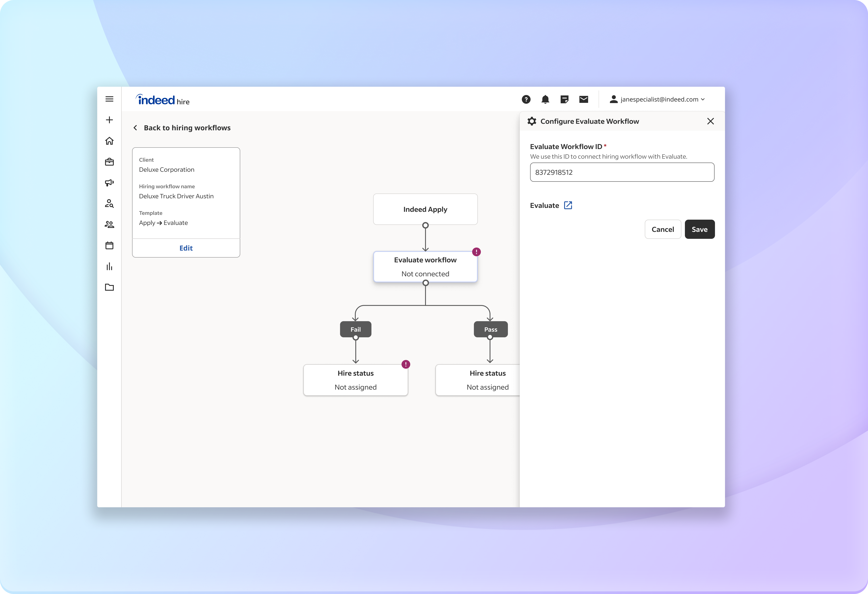
Task: Click the Evaluate Workflow ID input field
Action: coord(621,172)
